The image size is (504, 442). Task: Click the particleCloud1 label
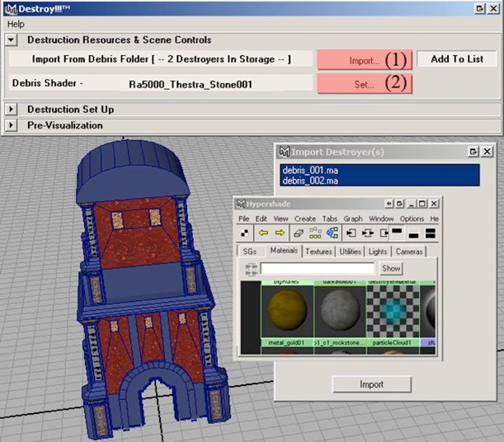(x=392, y=343)
